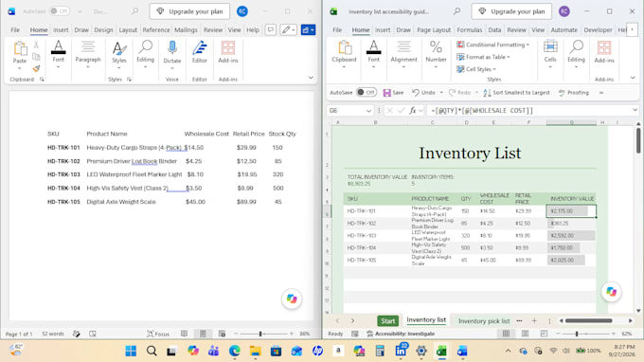Click Add-ins icon in Excel ribbon
This screenshot has height=362, width=644.
click(x=604, y=52)
